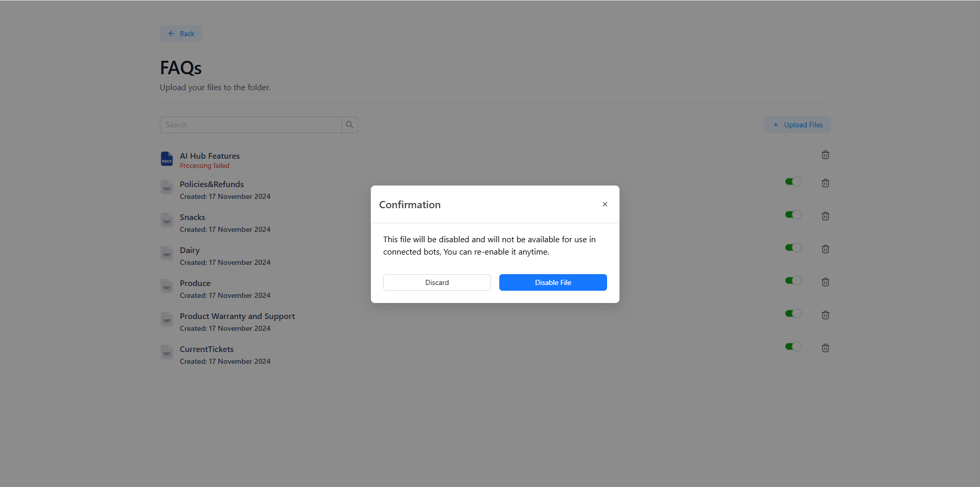This screenshot has width=980, height=487.
Task: Click the Produce TXT file icon
Action: (x=167, y=286)
